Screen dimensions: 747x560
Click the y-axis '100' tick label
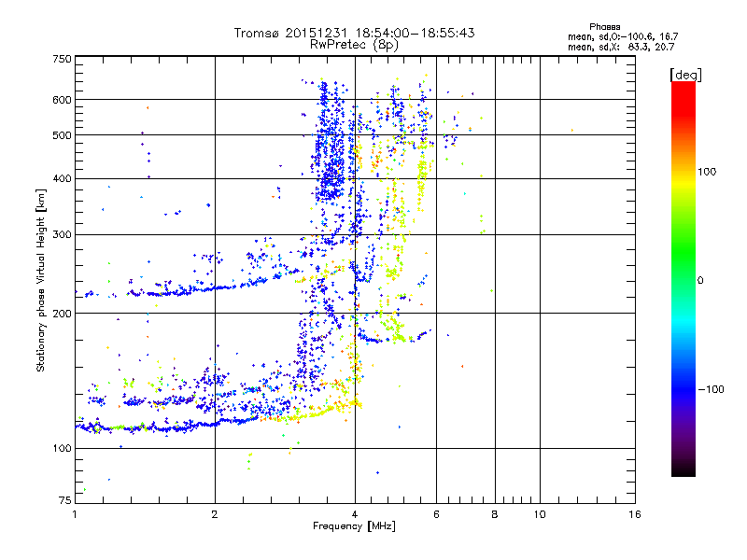[x=62, y=448]
